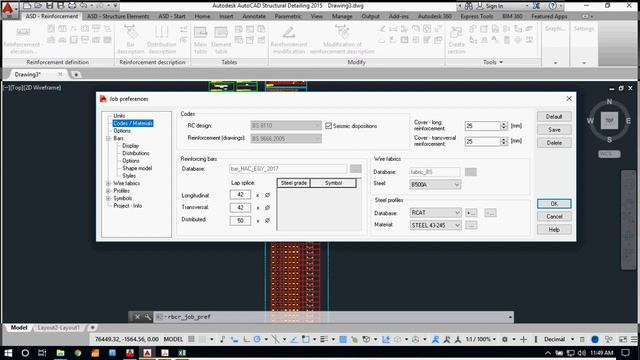The height and width of the screenshot is (360, 640).
Task: Open the Steel profiles Material dropdown
Action: click(x=435, y=225)
